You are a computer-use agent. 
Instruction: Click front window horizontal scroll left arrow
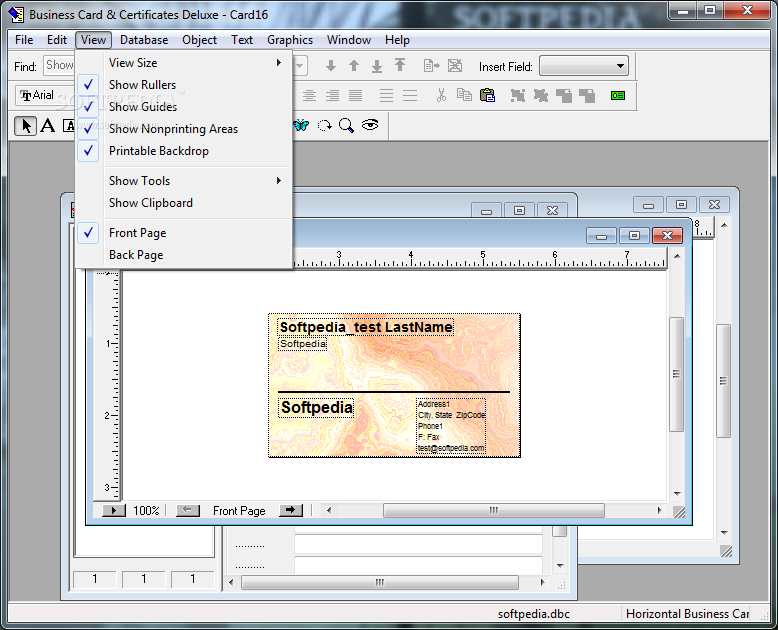tap(328, 510)
